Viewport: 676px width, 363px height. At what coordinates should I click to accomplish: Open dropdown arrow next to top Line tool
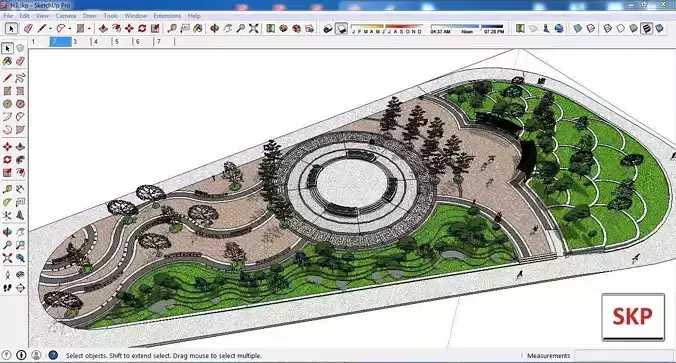click(x=50, y=29)
